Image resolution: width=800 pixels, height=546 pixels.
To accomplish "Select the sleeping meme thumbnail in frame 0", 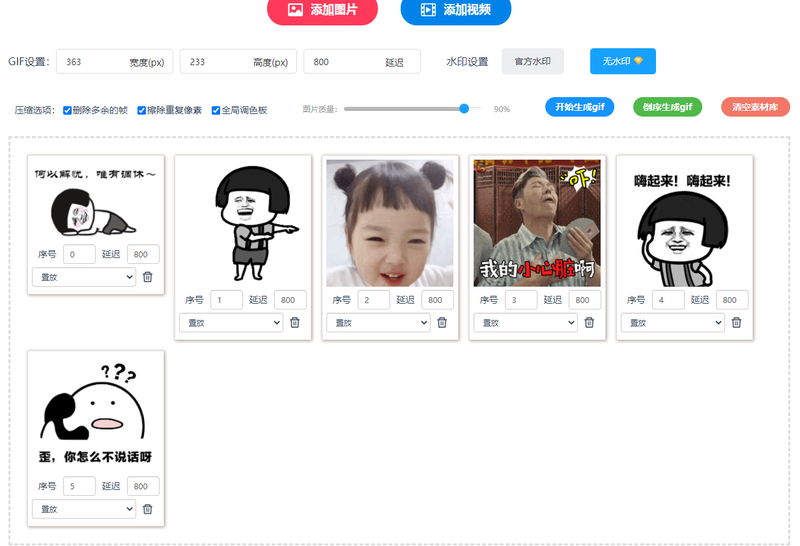I will 95,201.
